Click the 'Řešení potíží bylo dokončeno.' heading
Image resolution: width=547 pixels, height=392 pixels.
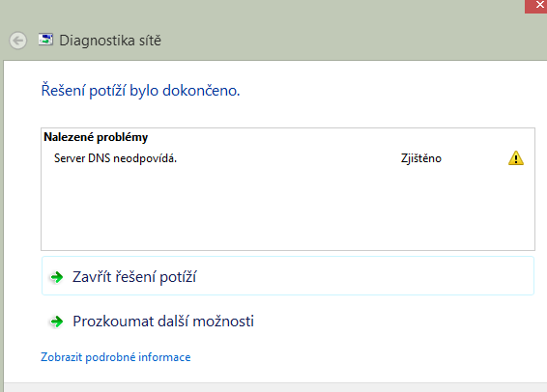(x=140, y=91)
